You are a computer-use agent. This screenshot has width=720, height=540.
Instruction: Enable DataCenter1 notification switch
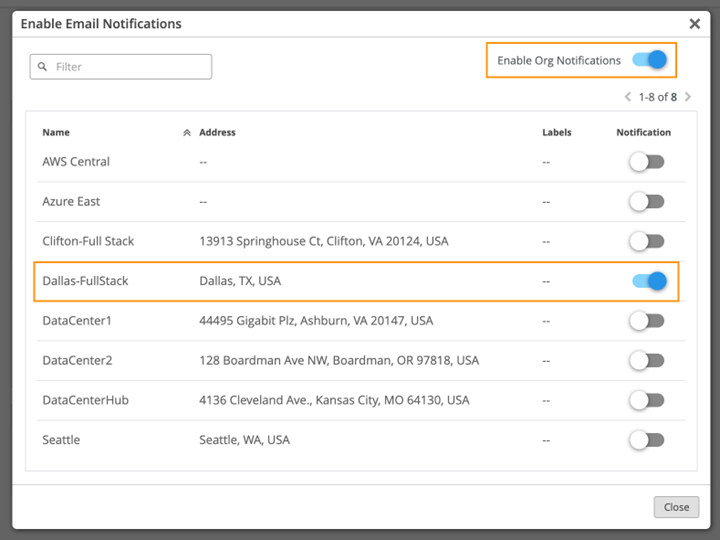[x=646, y=321]
